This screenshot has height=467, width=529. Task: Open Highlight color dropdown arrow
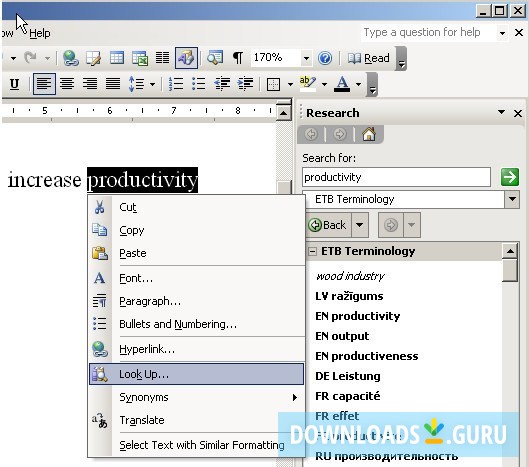(324, 84)
